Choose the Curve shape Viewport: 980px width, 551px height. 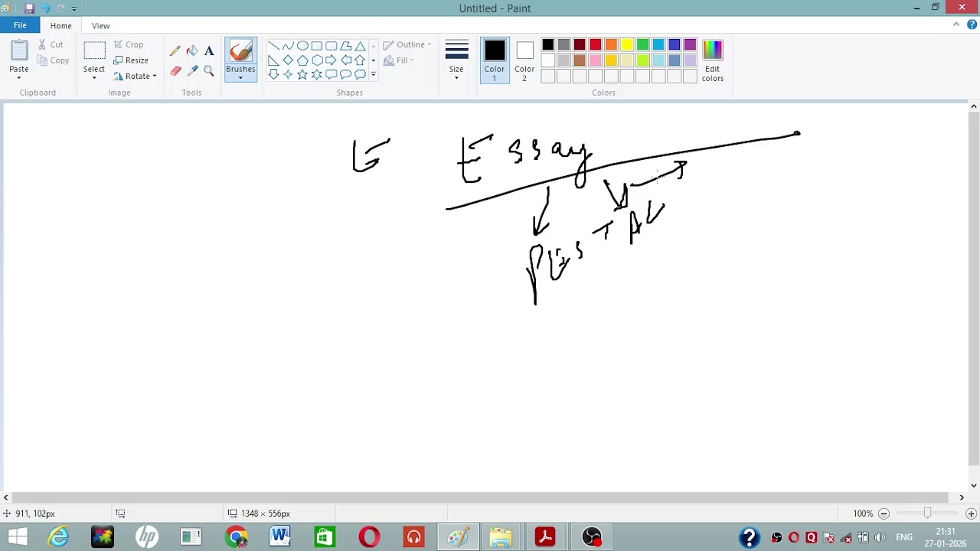pyautogui.click(x=288, y=46)
